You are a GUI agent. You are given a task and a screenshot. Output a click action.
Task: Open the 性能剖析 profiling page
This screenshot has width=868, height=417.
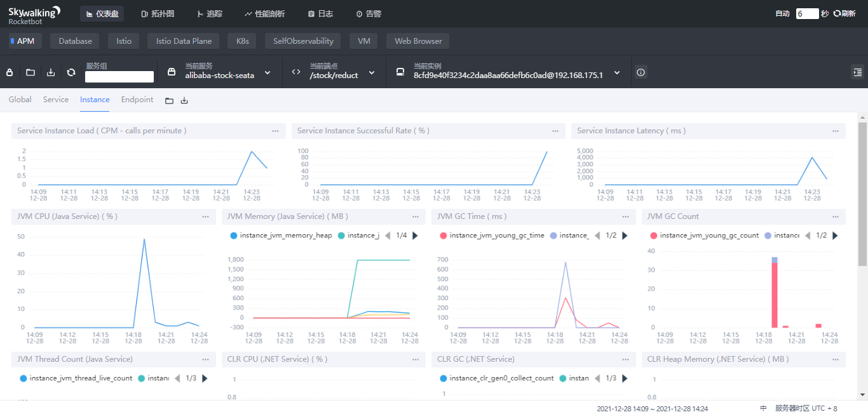click(x=264, y=13)
